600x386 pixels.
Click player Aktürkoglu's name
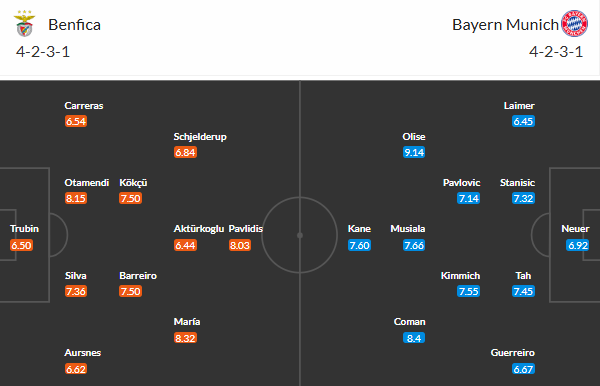click(x=199, y=229)
